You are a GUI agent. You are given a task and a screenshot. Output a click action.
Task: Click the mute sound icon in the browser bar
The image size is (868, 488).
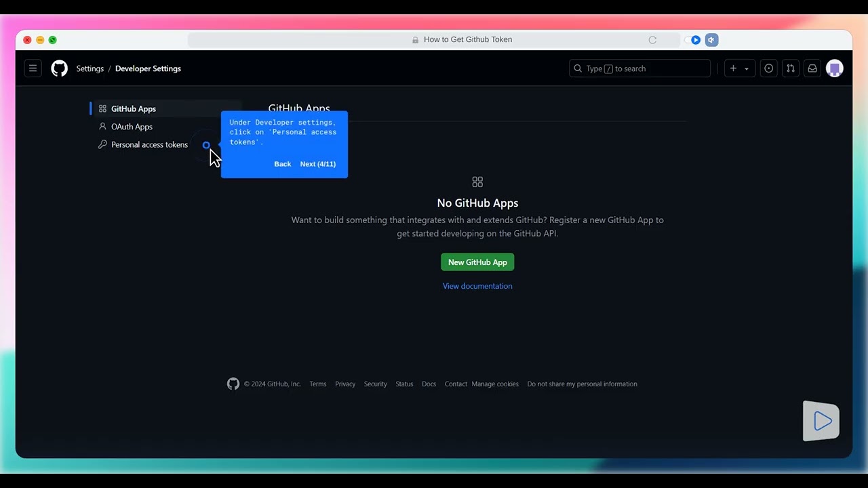click(711, 40)
